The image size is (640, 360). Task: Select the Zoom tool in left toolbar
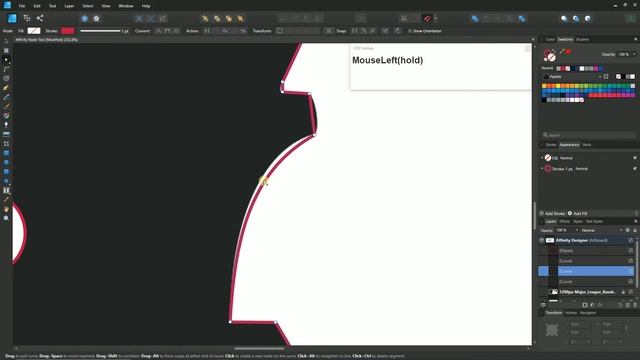click(6, 218)
